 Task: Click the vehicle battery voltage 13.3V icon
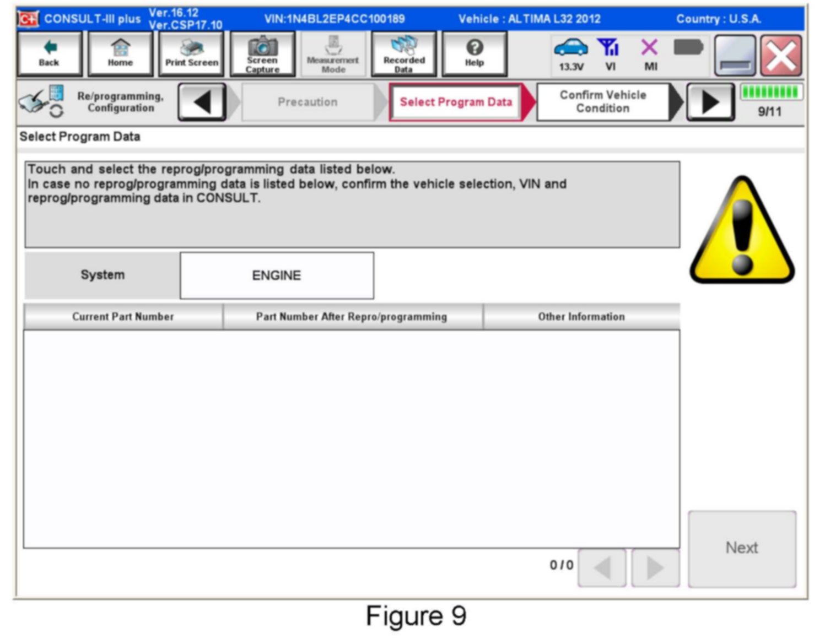571,54
